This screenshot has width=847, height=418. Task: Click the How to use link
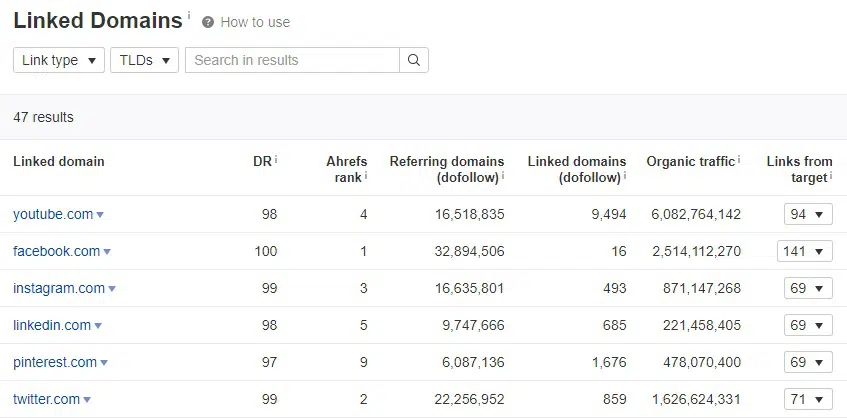point(255,22)
